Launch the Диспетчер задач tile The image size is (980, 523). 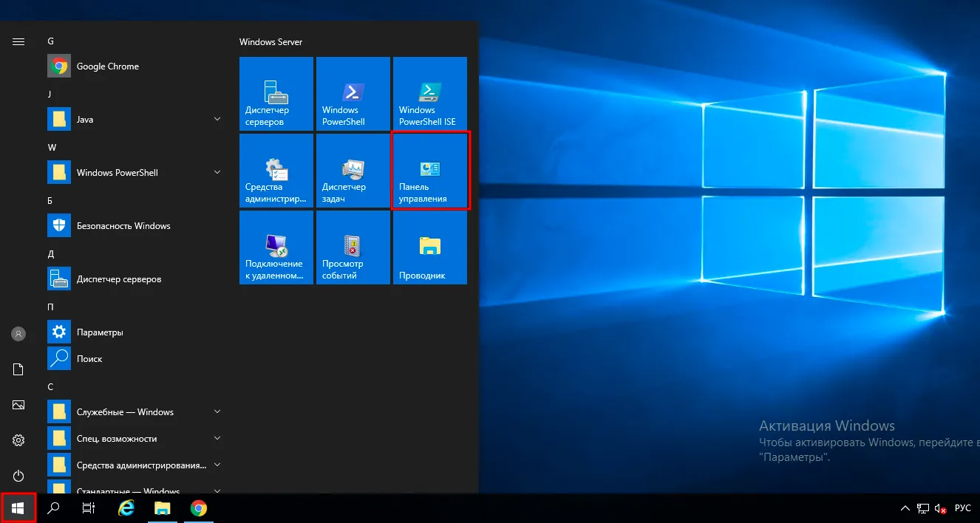click(x=353, y=171)
